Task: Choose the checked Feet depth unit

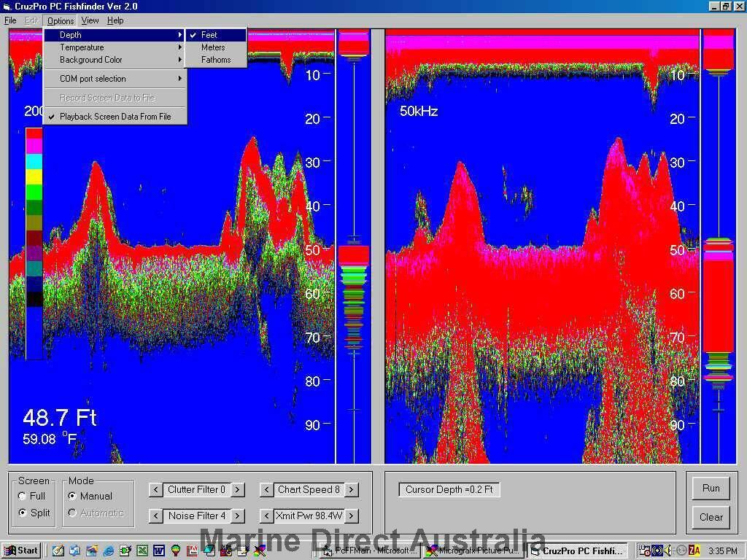Action: click(x=216, y=35)
